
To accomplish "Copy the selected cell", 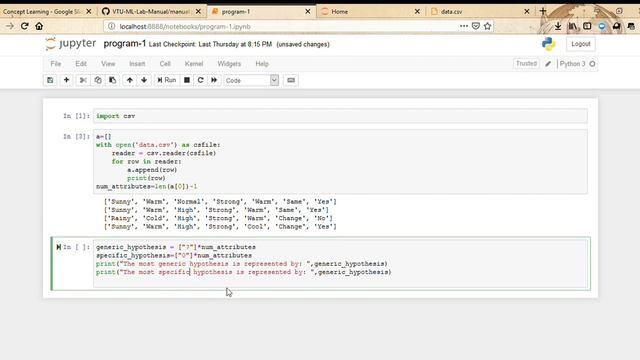I will (x=98, y=80).
